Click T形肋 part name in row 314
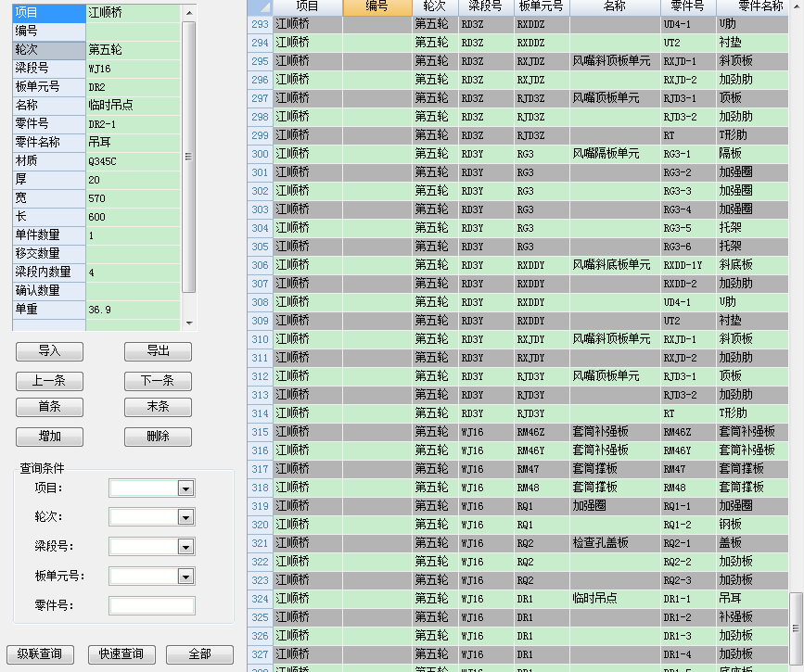Screen dimensions: 804x672 click(752, 413)
